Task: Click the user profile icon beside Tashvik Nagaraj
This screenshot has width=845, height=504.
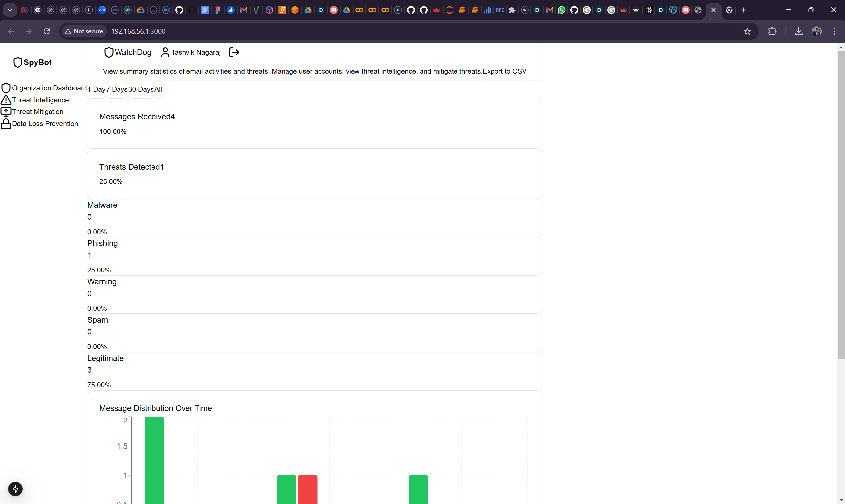Action: click(165, 52)
